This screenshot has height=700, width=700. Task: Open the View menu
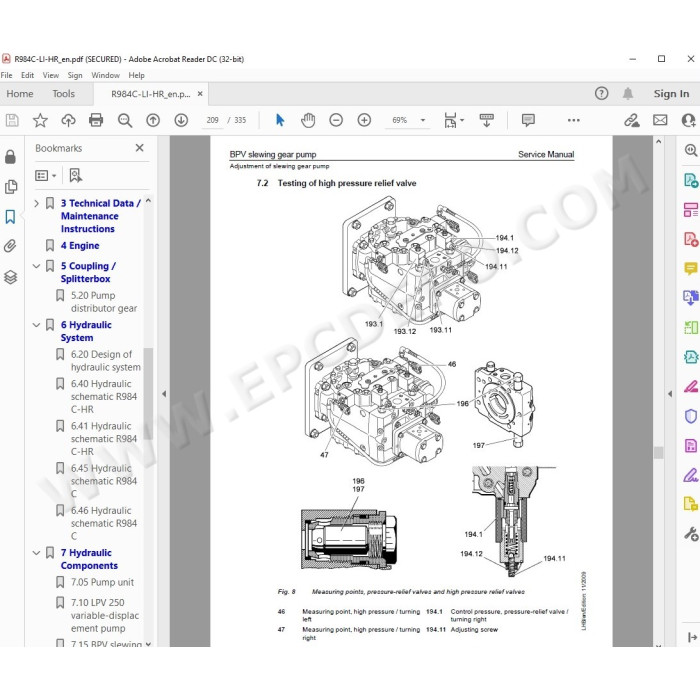point(50,75)
